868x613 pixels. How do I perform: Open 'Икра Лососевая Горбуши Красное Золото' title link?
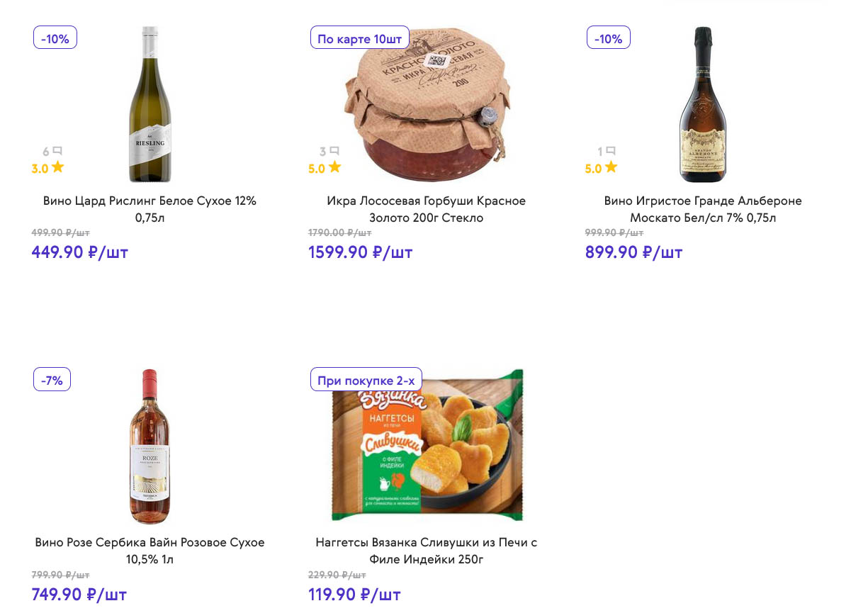point(426,209)
